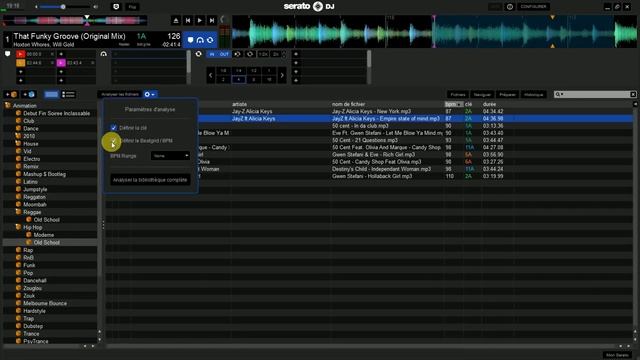Eject the track from deck 1
640x360 pixels.
click(176, 20)
